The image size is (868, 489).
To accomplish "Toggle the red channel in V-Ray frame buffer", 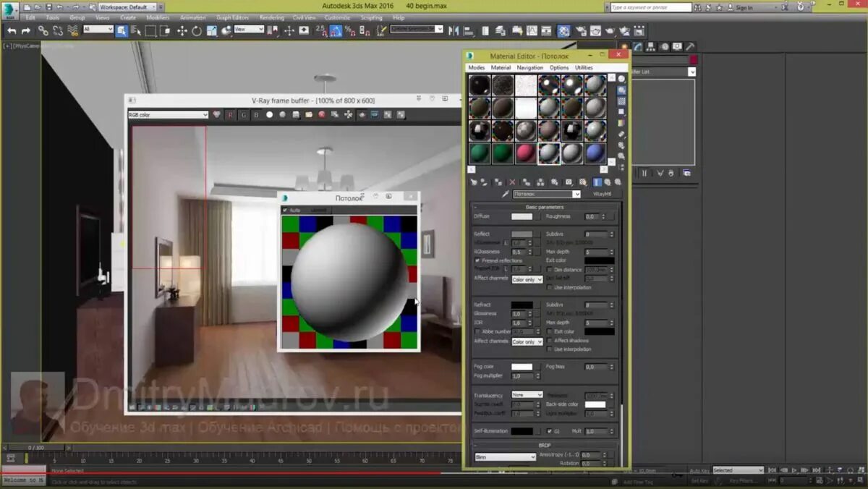I will click(x=230, y=114).
